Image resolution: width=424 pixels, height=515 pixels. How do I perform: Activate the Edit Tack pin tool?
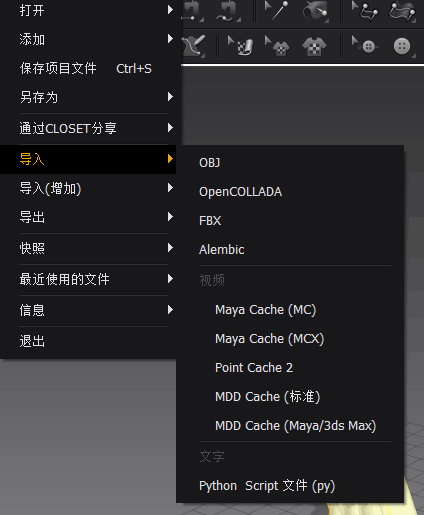click(x=276, y=11)
